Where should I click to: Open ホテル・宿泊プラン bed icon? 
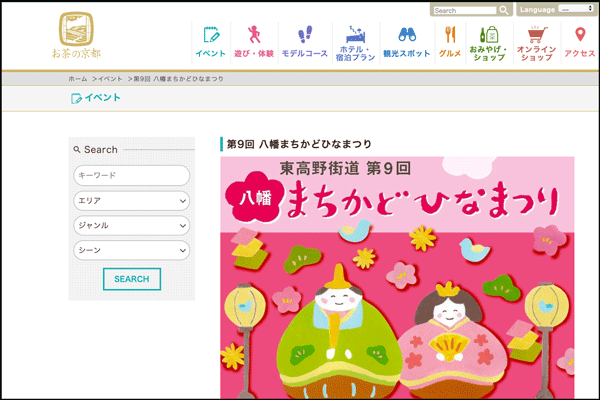click(x=354, y=35)
